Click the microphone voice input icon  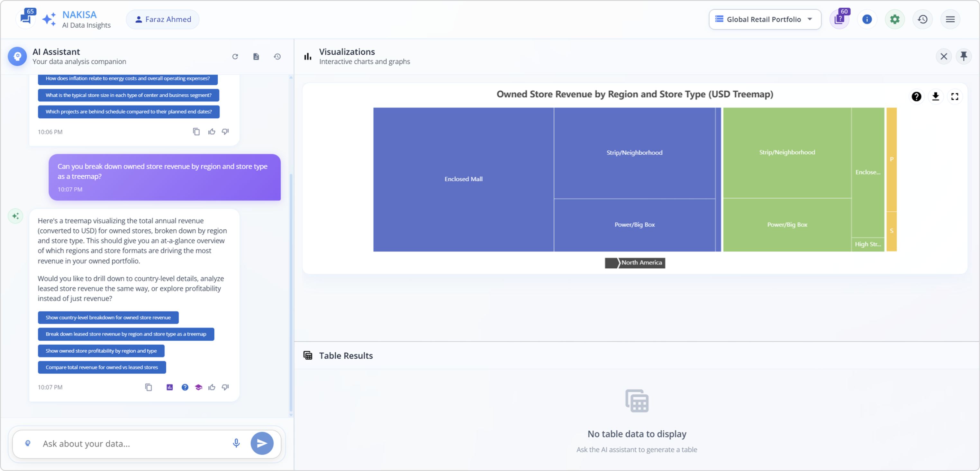coord(236,443)
